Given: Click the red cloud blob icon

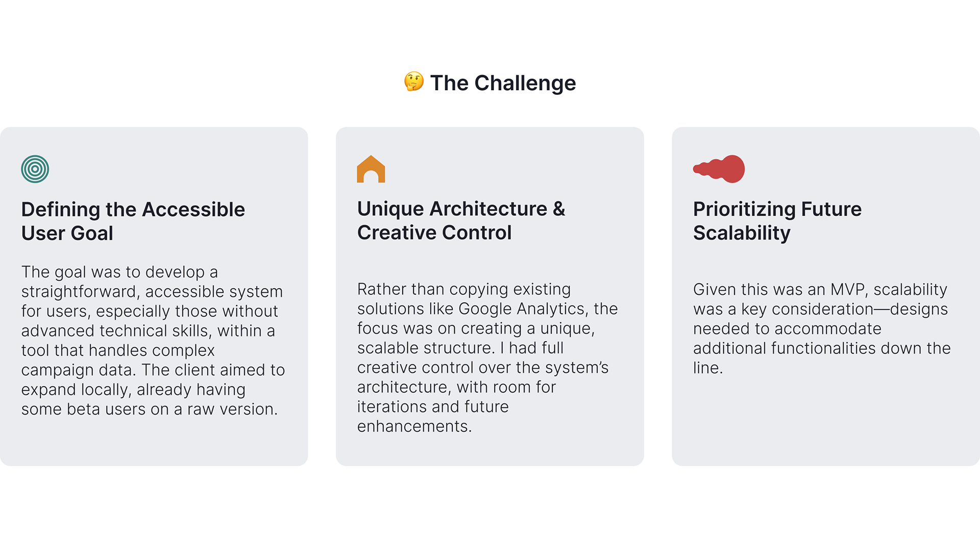Looking at the screenshot, I should tap(719, 169).
